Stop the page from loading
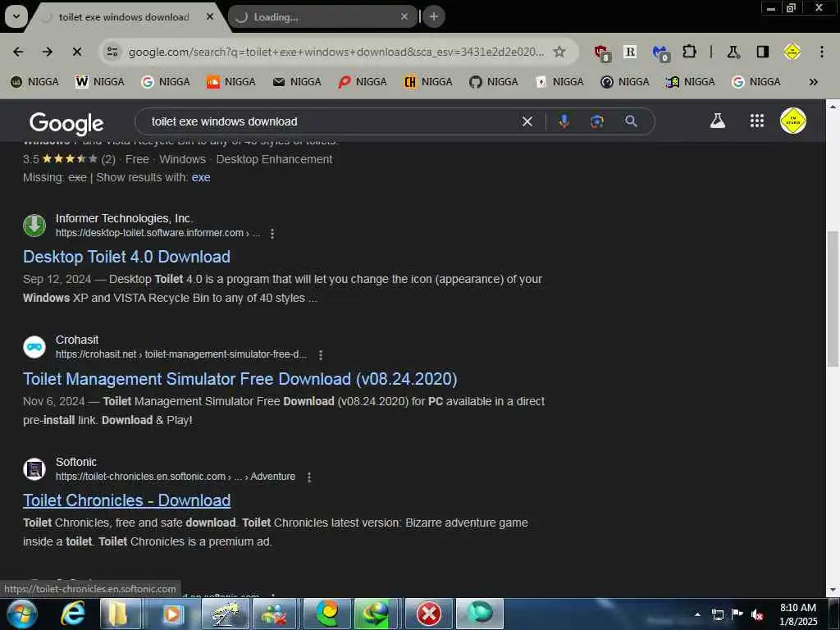Screen dimensions: 840x630 click(77, 52)
